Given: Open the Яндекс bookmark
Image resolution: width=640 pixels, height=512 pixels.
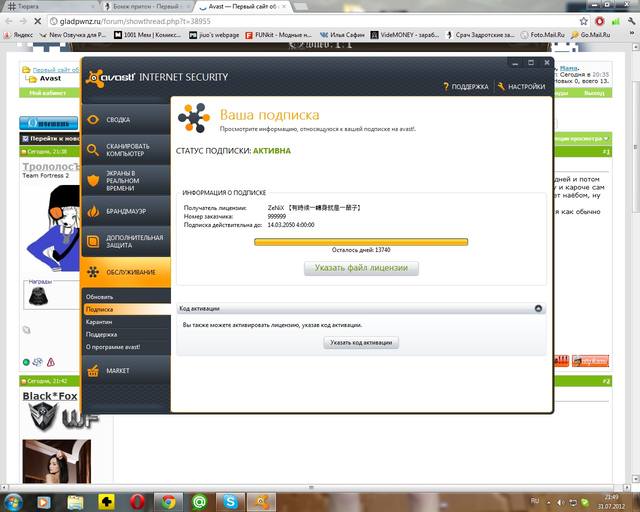Looking at the screenshot, I should click(19, 35).
